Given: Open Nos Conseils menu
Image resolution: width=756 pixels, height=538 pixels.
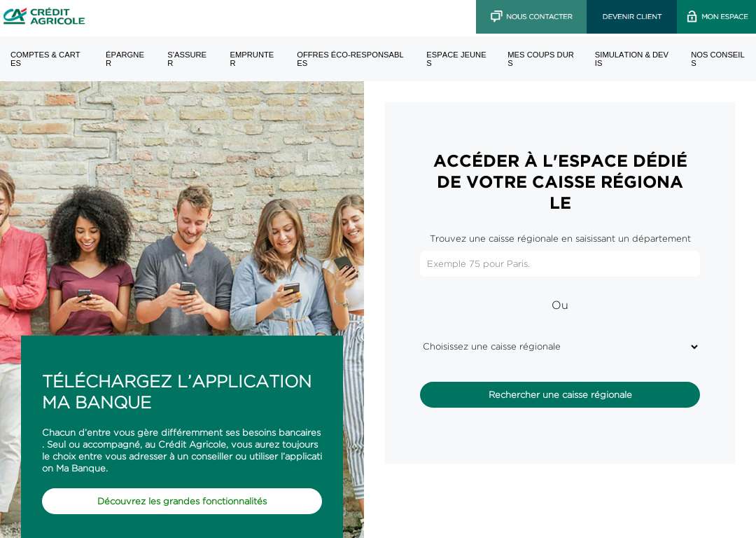Looking at the screenshot, I should click(x=717, y=59).
